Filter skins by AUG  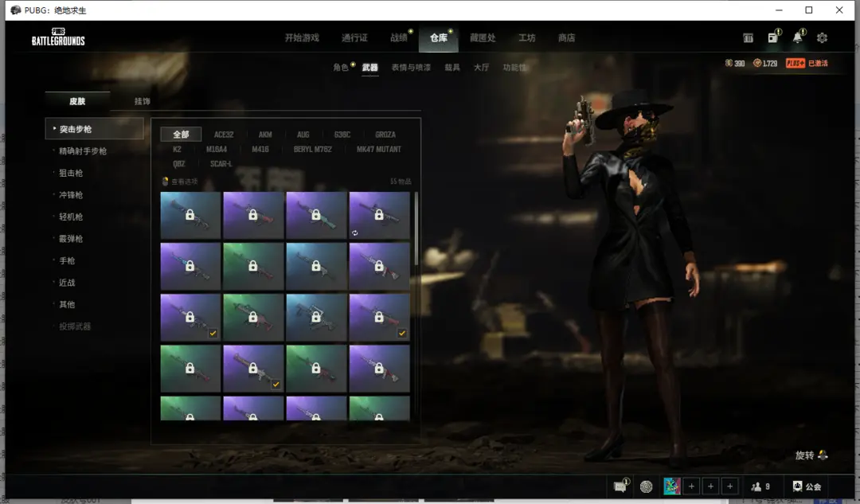(x=303, y=135)
